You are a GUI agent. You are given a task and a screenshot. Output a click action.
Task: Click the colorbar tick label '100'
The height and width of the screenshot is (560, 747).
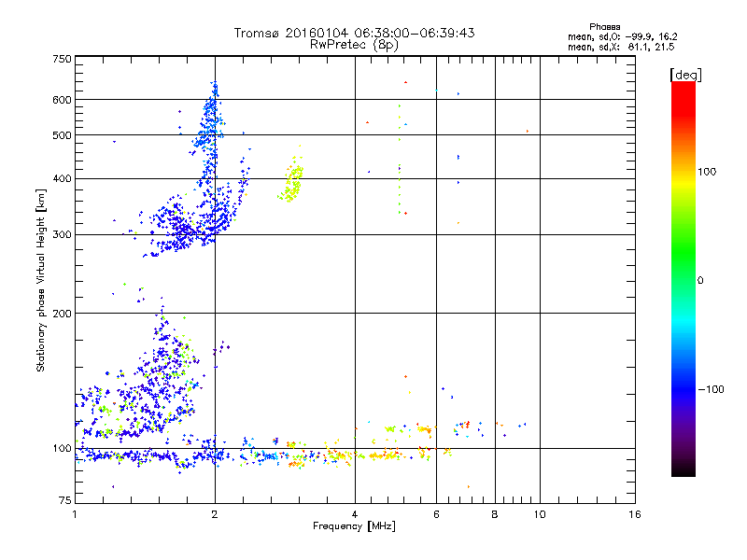707,172
